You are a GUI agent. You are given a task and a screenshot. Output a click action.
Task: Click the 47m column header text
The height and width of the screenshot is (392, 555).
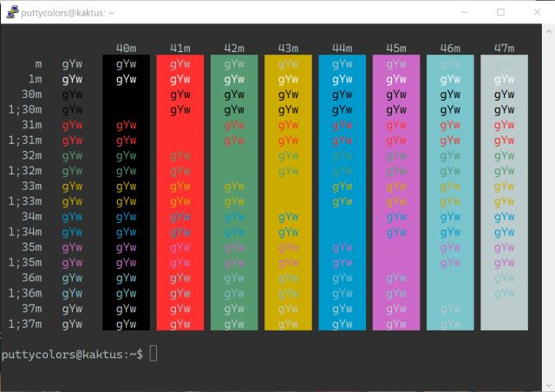pos(504,48)
